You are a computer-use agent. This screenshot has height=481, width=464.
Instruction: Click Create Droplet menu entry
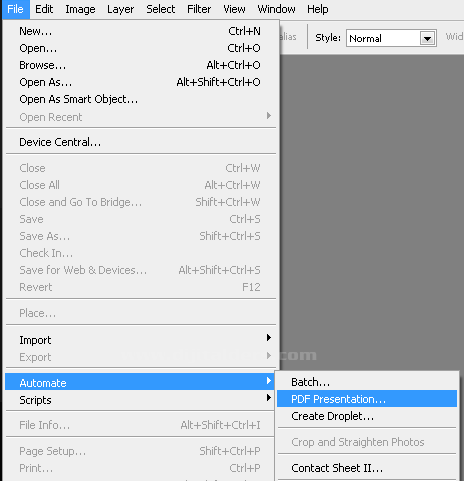[367, 416]
